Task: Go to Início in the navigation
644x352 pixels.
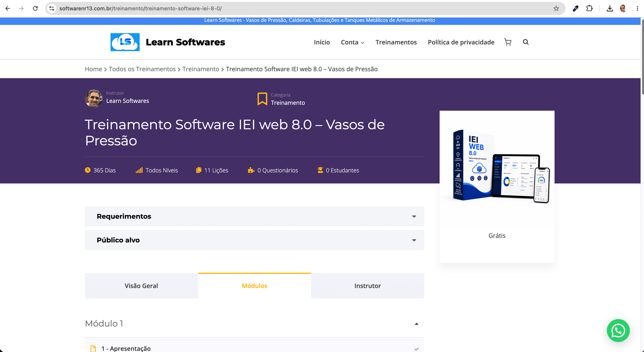Action: pos(322,42)
